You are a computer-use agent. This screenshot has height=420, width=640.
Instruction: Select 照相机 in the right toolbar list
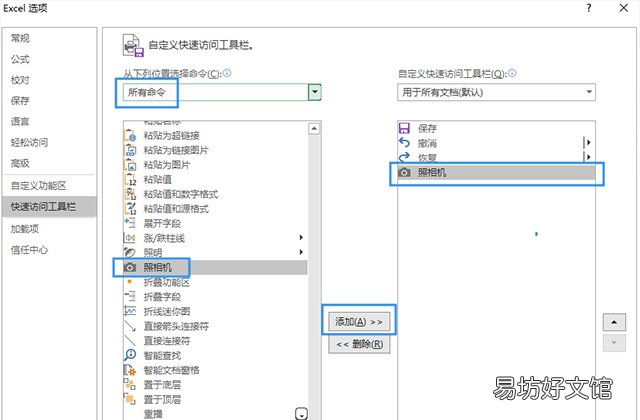496,173
